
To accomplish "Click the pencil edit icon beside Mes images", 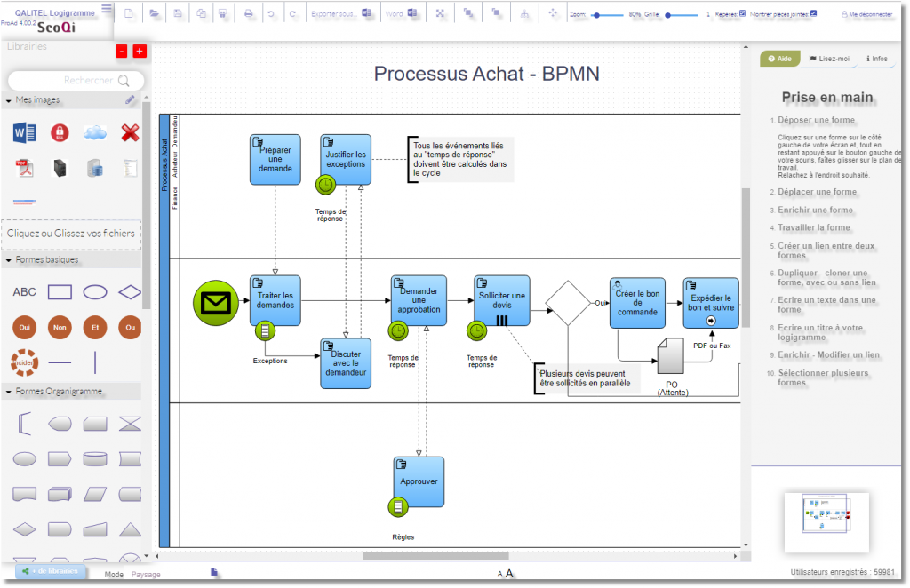I will point(131,100).
